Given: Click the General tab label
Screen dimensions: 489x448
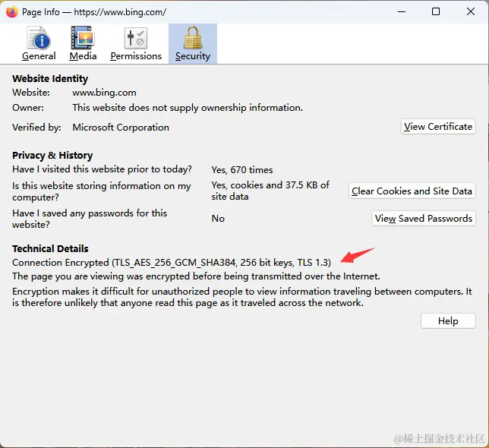Looking at the screenshot, I should 39,56.
